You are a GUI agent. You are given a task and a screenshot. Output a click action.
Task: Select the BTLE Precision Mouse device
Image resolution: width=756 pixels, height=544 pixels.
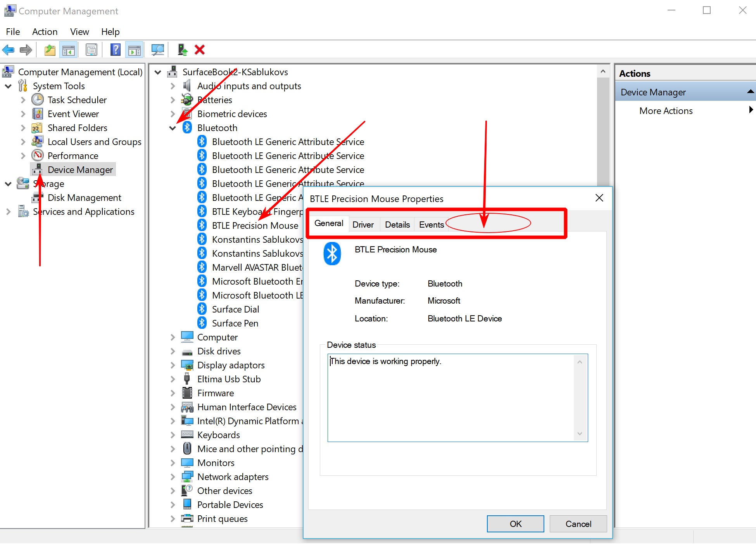pyautogui.click(x=255, y=225)
